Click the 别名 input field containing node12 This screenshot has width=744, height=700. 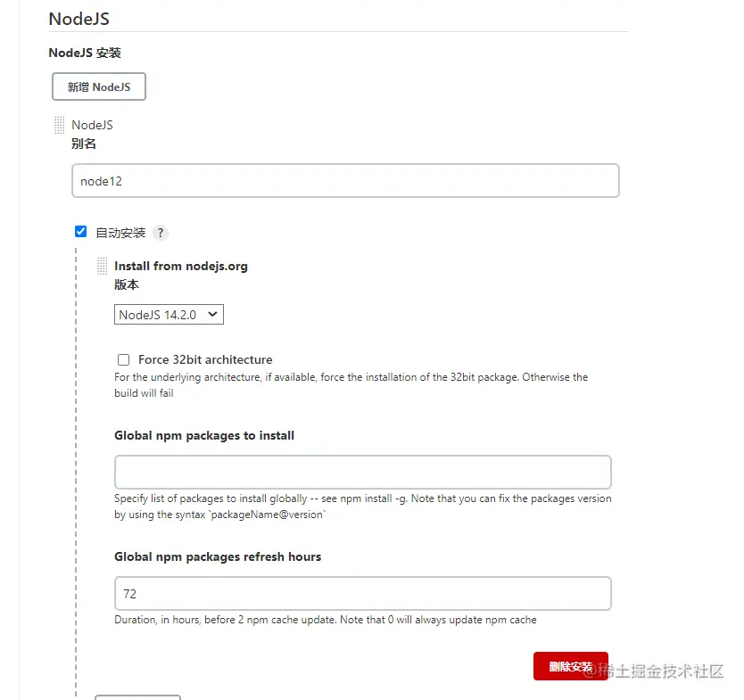[x=345, y=181]
